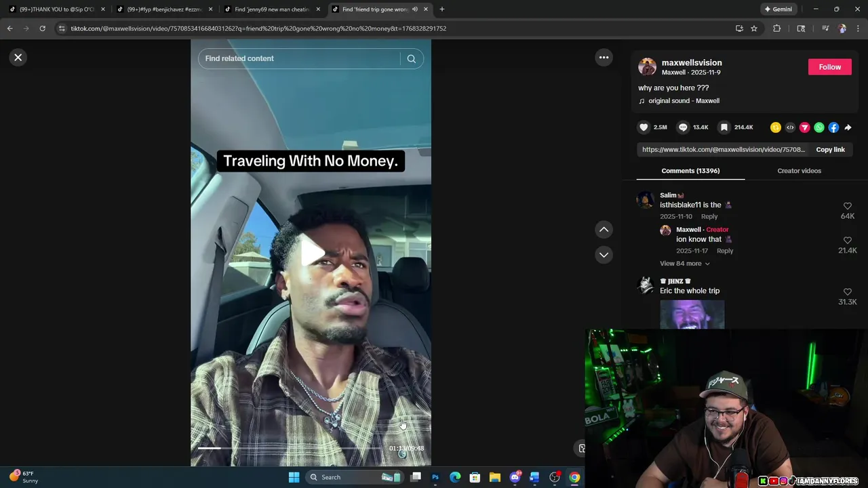868x488 pixels.
Task: Open the Chrome profile avatar
Action: click(x=842, y=28)
